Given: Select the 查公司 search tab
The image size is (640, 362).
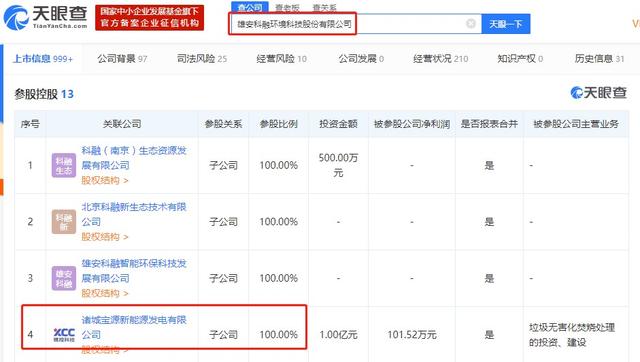Looking at the screenshot, I should pyautogui.click(x=250, y=7).
